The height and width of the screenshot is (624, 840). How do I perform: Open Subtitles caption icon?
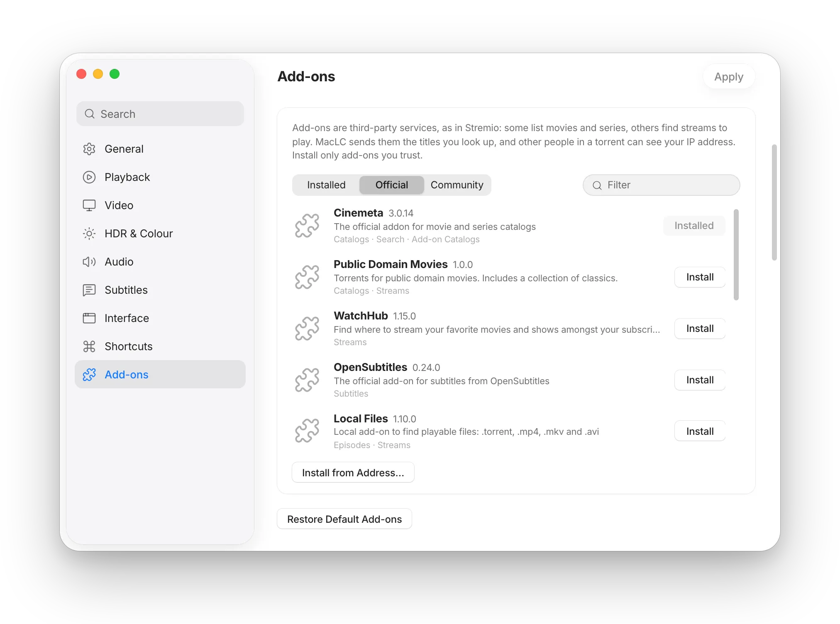(89, 290)
